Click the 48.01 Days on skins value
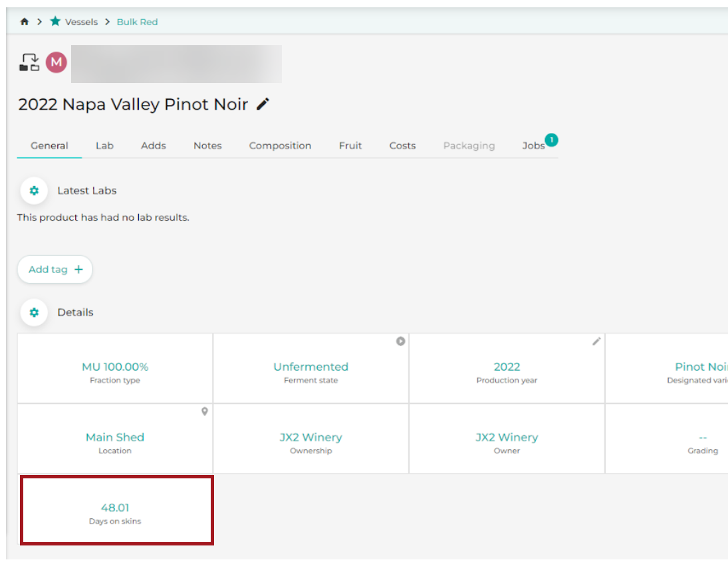This screenshot has width=728, height=582. click(x=115, y=508)
